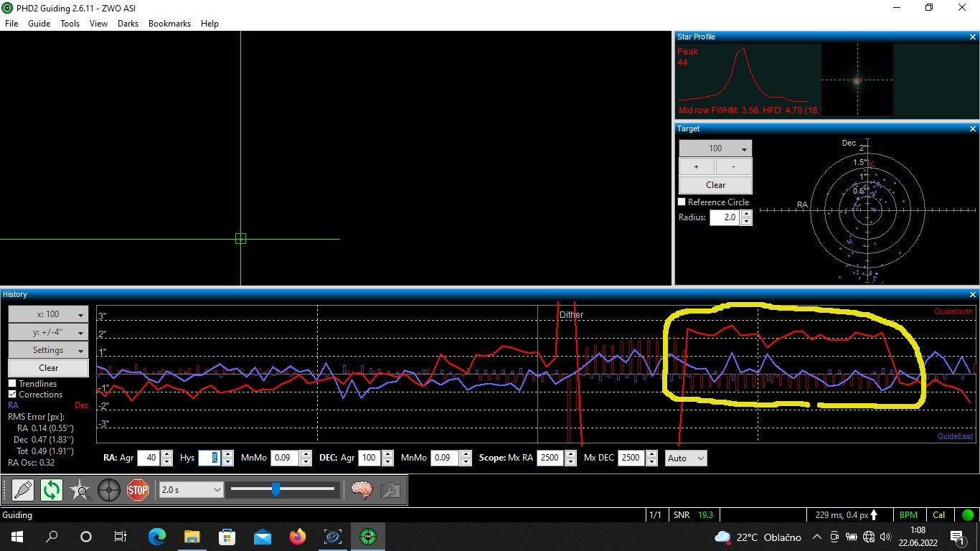Open Microsoft Store from taskbar
The image size is (980, 551).
pos(227,537)
